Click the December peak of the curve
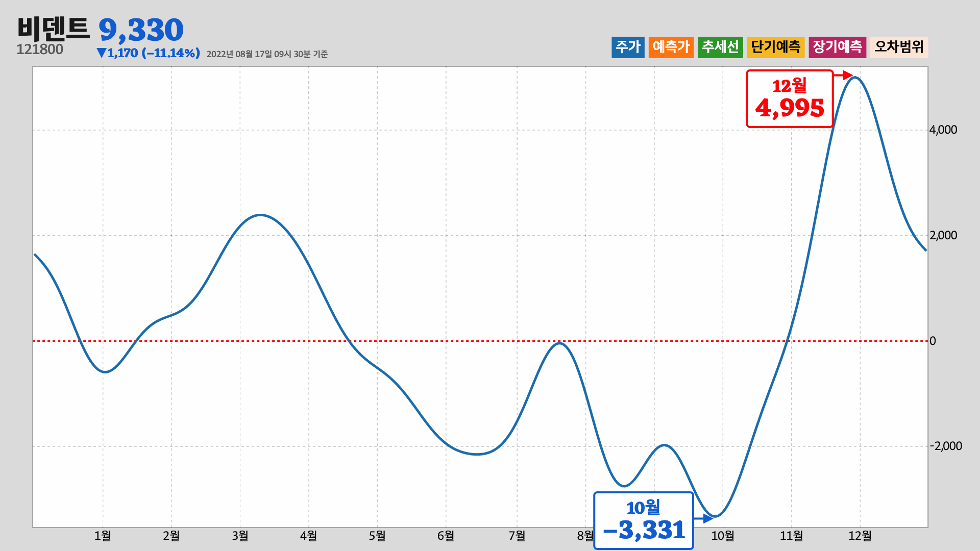Screen dimensions: 980x551 pyautogui.click(x=856, y=78)
